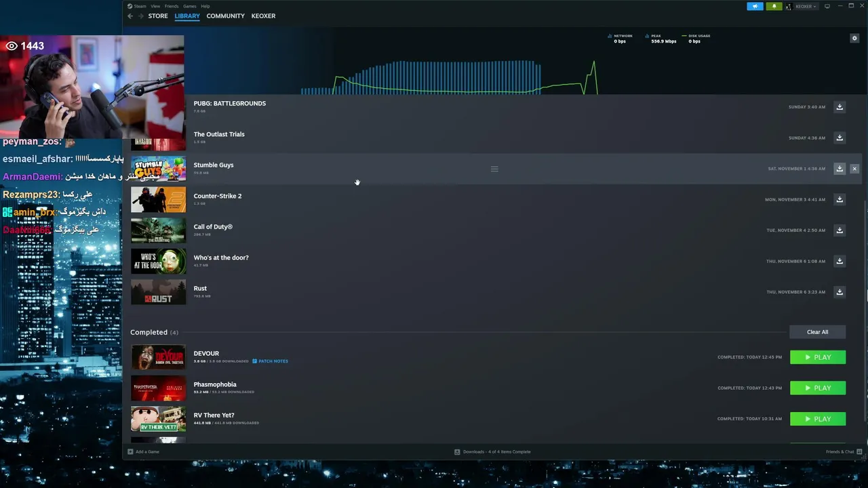Open Who's at the door? thumbnail
Viewport: 868px width, 488px height.
coord(158,262)
